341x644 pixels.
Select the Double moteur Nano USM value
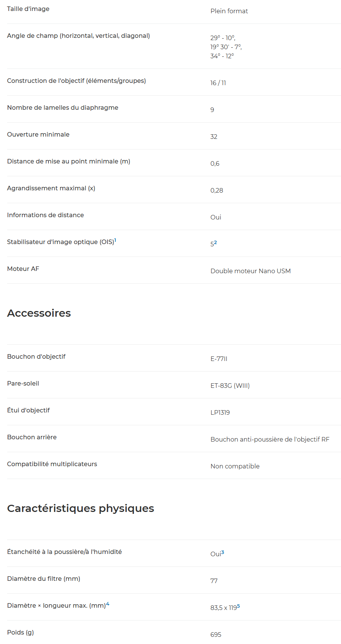pyautogui.click(x=251, y=271)
